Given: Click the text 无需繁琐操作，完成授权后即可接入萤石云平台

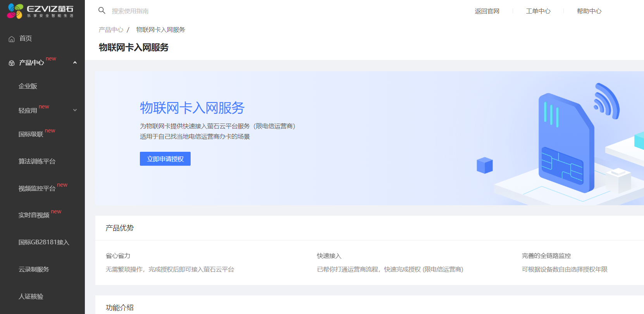Looking at the screenshot, I should click(170, 269).
